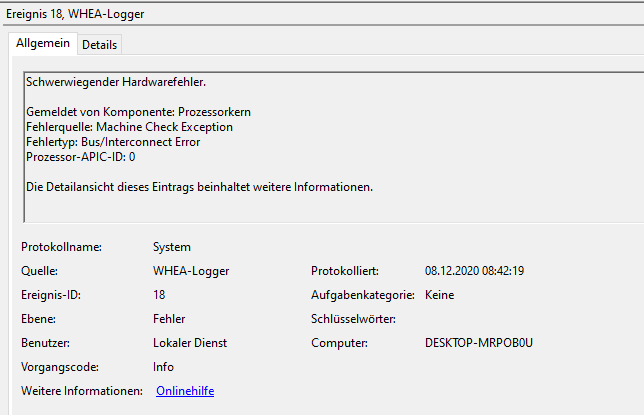Click the Schwerwiegender Hardwarefehler description text
The width and height of the screenshot is (644, 415).
(x=116, y=82)
